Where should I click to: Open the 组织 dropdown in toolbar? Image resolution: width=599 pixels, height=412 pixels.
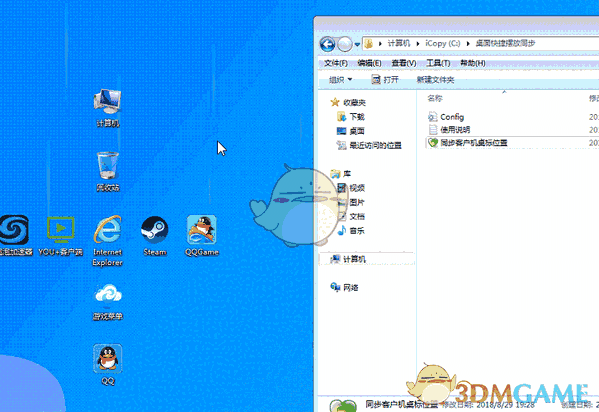[340, 79]
